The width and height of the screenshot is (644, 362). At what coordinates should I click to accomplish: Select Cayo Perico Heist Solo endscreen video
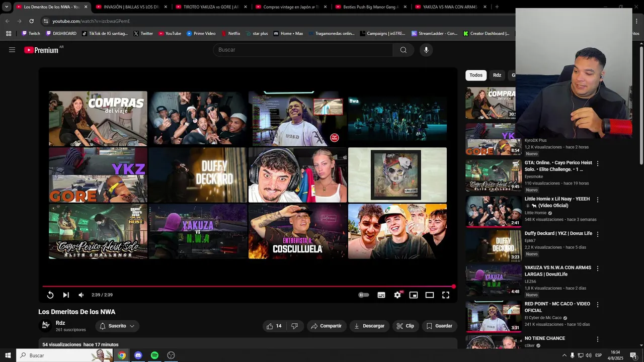click(x=98, y=231)
